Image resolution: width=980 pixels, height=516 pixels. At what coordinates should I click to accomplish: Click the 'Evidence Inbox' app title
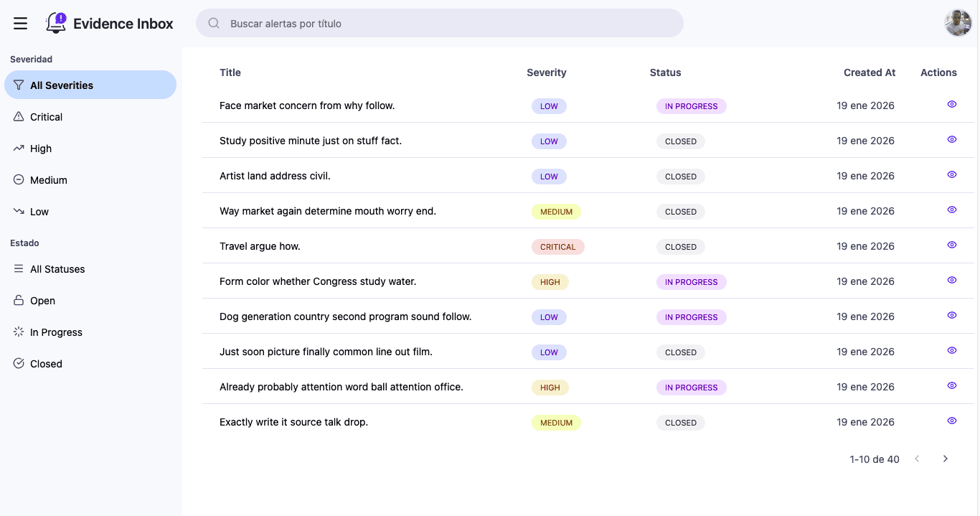(x=123, y=24)
